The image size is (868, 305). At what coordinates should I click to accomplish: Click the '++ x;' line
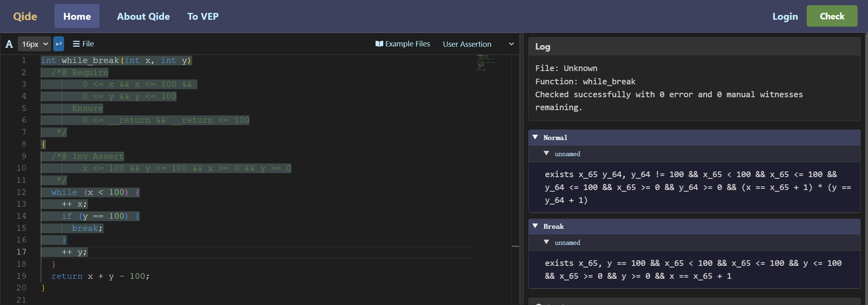tap(74, 204)
